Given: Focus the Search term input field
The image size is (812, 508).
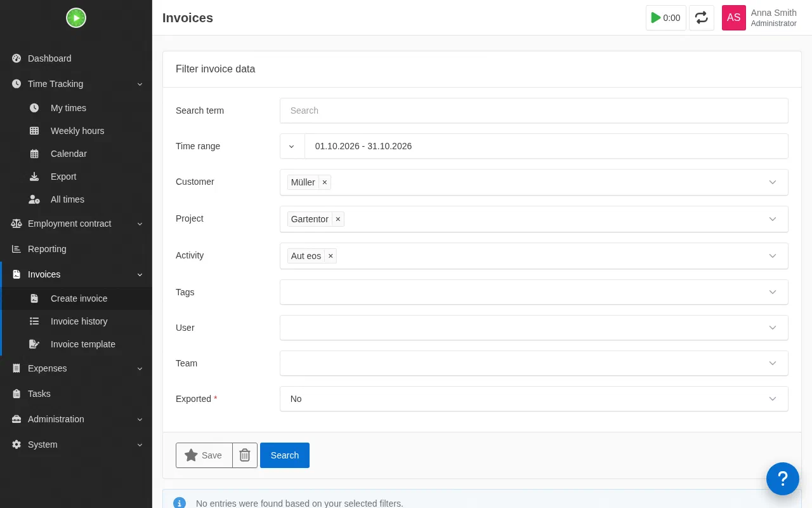Looking at the screenshot, I should coord(534,110).
